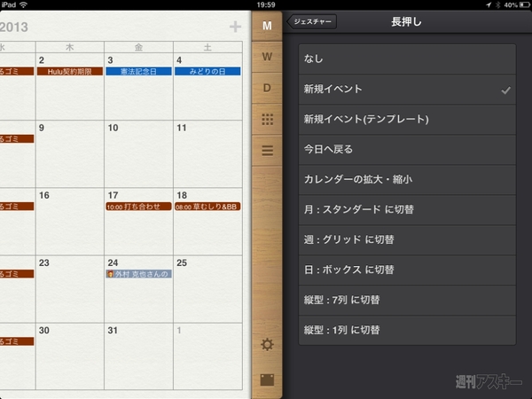Select day 10 in calendar
532x399 pixels.
click(x=138, y=153)
